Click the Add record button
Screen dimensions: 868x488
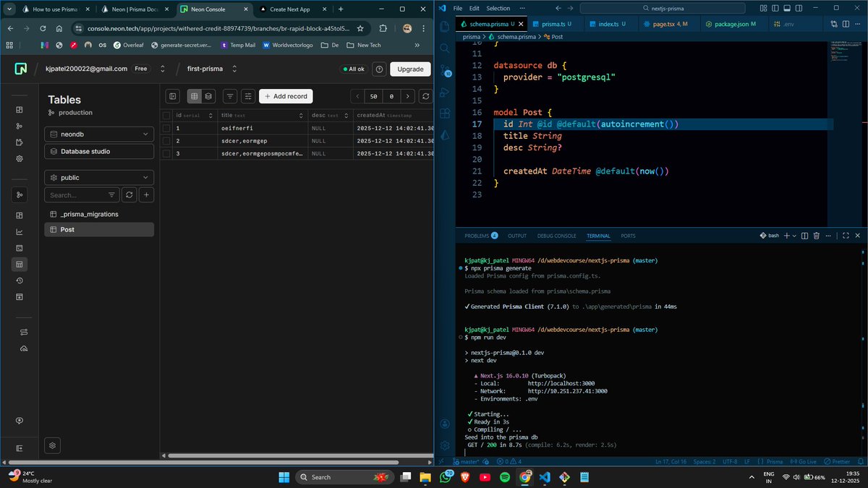(x=286, y=95)
